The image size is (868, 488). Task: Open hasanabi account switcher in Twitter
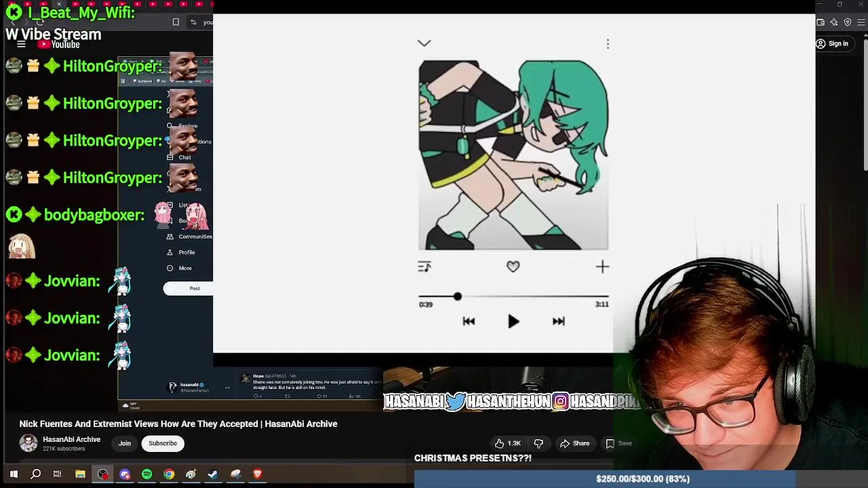[199, 387]
